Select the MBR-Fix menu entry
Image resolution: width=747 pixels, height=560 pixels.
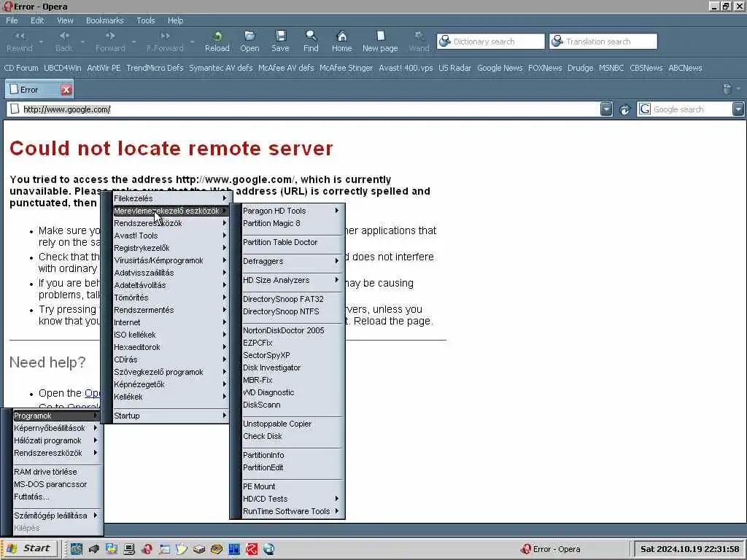[x=293, y=380]
